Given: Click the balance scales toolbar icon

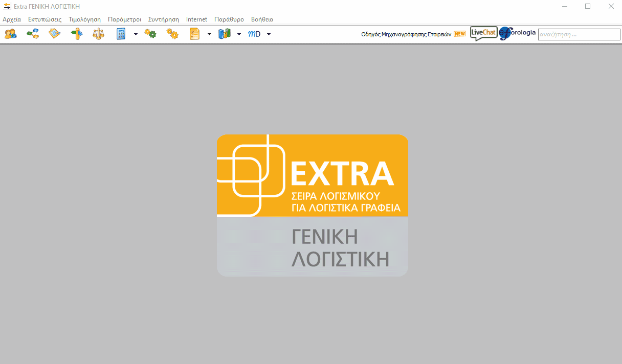Looking at the screenshot, I should click(x=98, y=34).
